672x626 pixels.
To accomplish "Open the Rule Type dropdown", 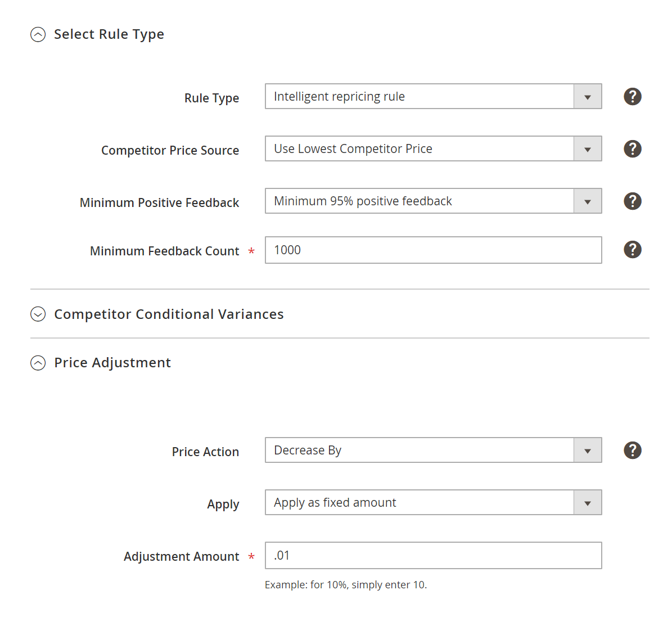I will pyautogui.click(x=434, y=97).
